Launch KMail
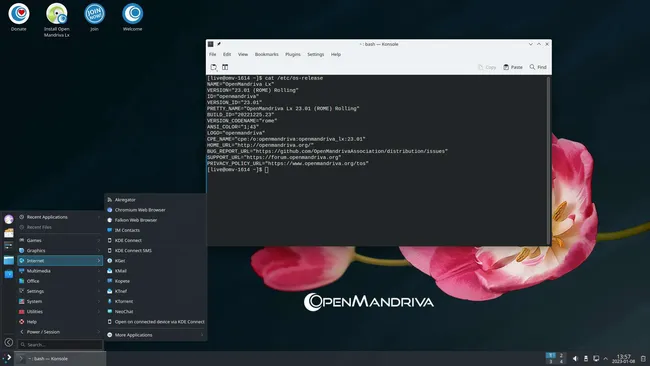The width and height of the screenshot is (650, 366). click(155, 271)
